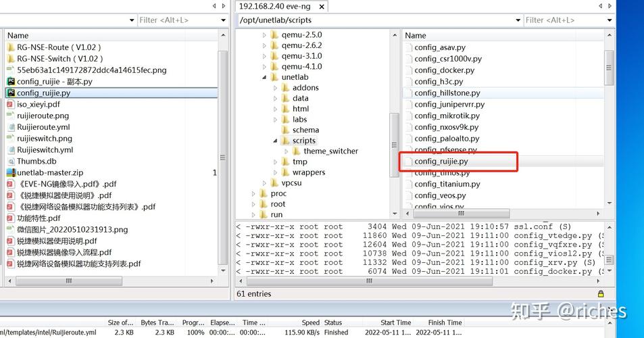This screenshot has width=644, height=338.
Task: Click the addons folder icon in tree
Action: tap(286, 87)
